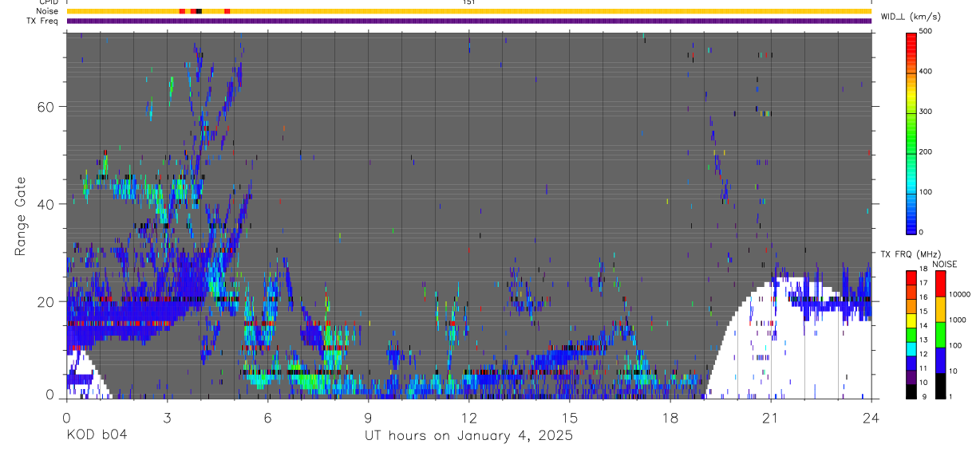Image resolution: width=980 pixels, height=452 pixels.
Task: Click the '12' tick on UT hours axis
Action: point(468,418)
